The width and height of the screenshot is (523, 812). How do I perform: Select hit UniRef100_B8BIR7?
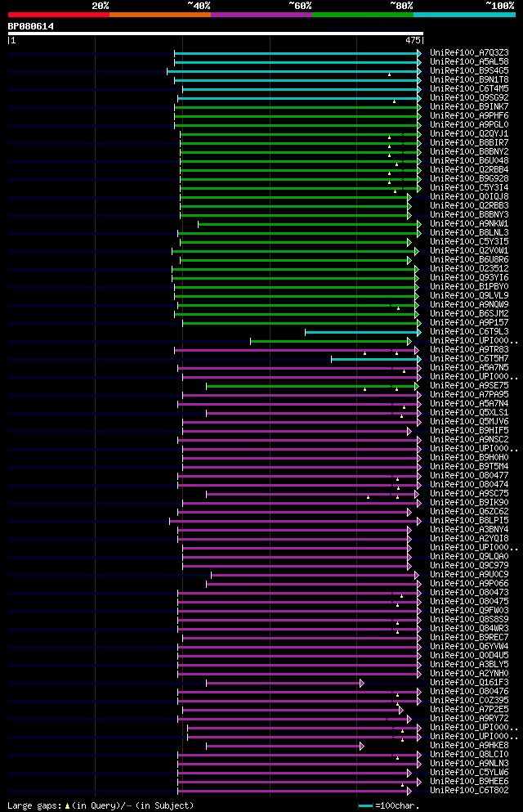point(469,143)
